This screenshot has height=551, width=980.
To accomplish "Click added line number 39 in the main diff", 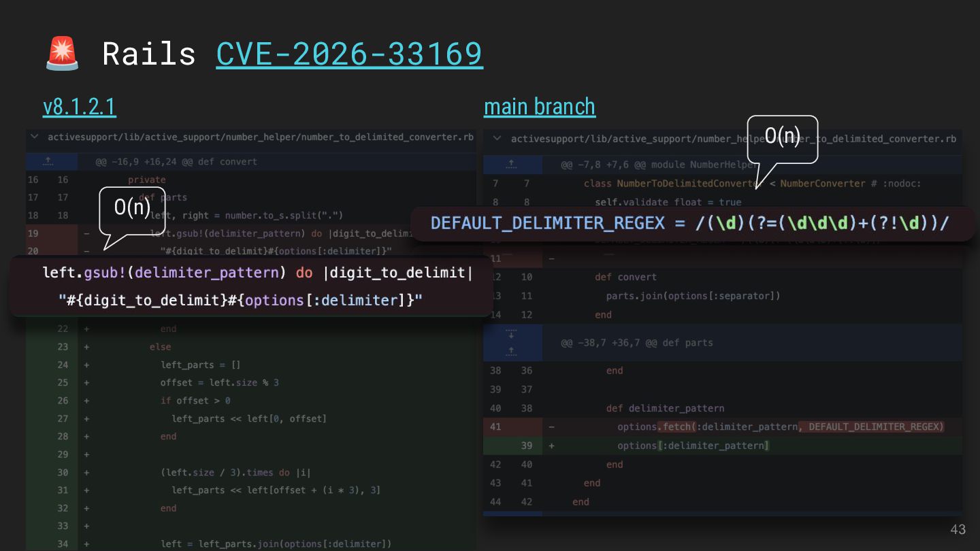I will pyautogui.click(x=527, y=446).
